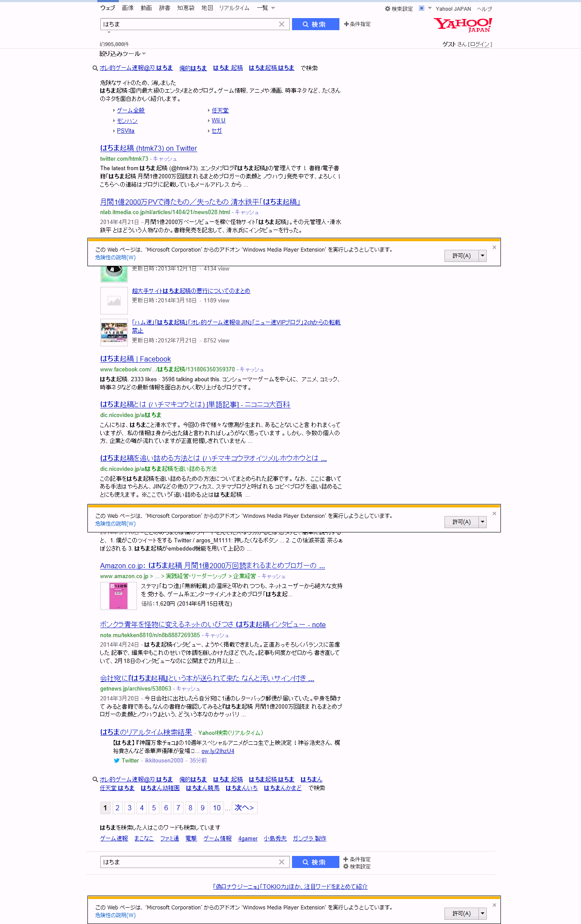This screenshot has height=924, width=581.
Task: Go to 次へ> next results page
Action: point(245,808)
